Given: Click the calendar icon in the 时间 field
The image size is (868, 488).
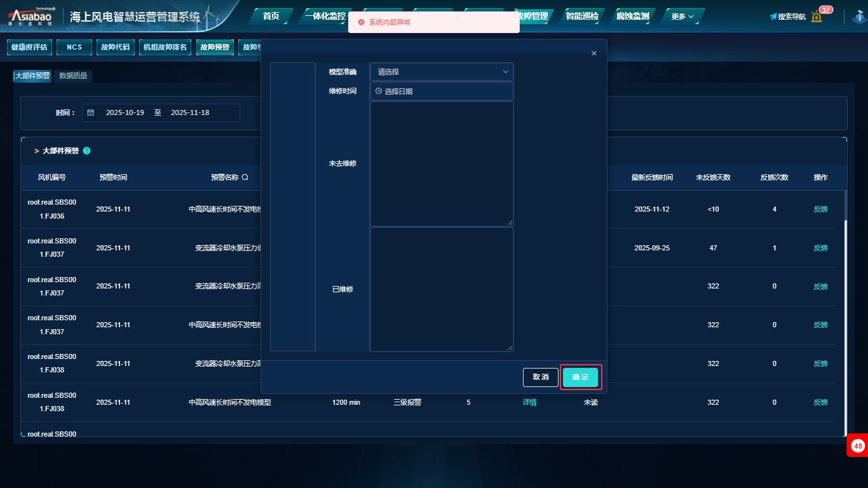Looking at the screenshot, I should tap(91, 113).
